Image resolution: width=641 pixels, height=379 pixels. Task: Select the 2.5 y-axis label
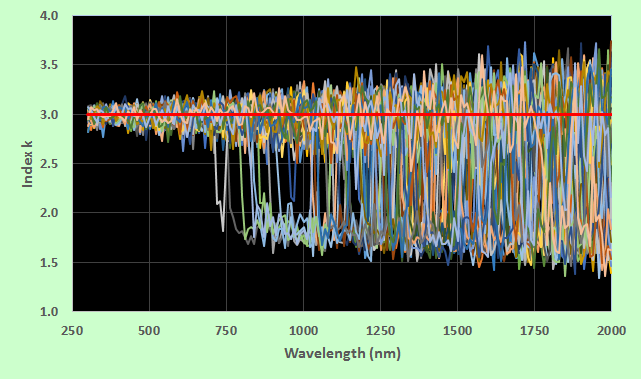pos(49,164)
